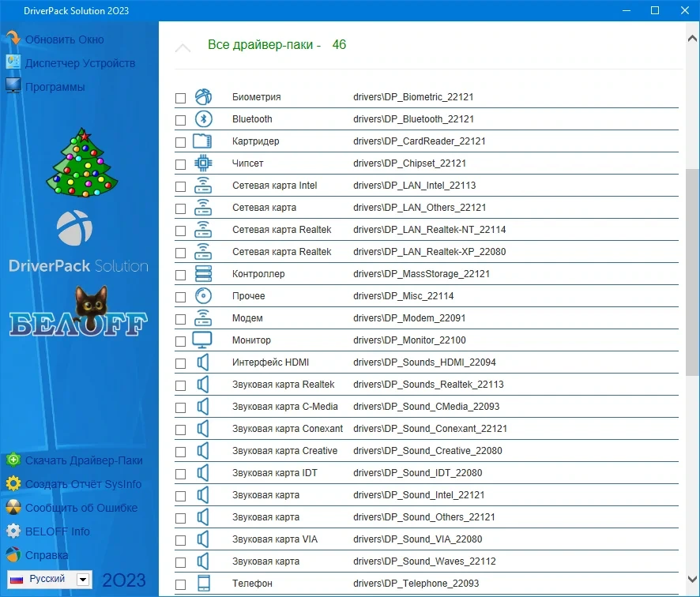Tick the Bluetooth checkbox

click(x=180, y=121)
